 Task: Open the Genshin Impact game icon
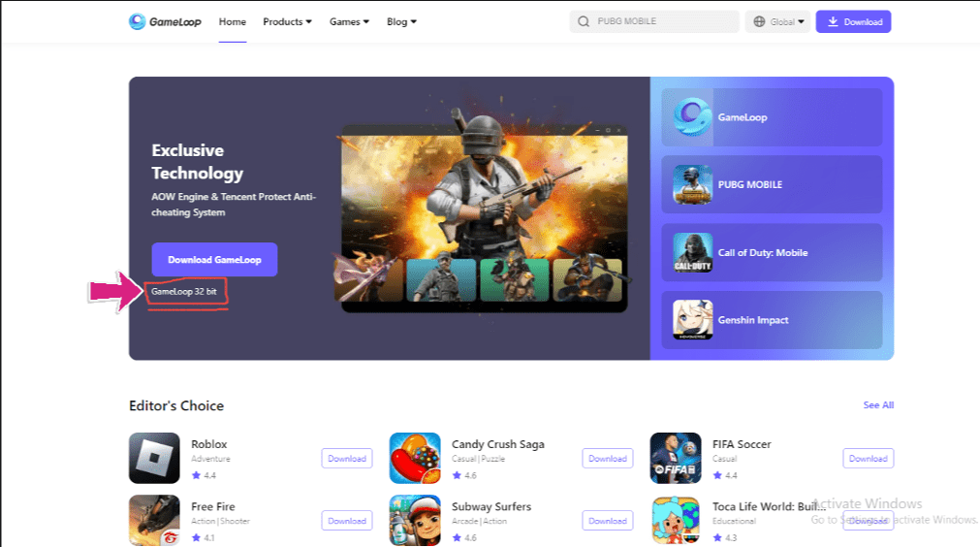(692, 320)
